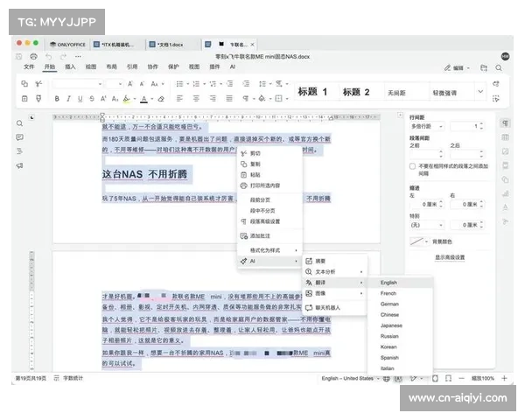Click the Align right icon

[213, 99]
